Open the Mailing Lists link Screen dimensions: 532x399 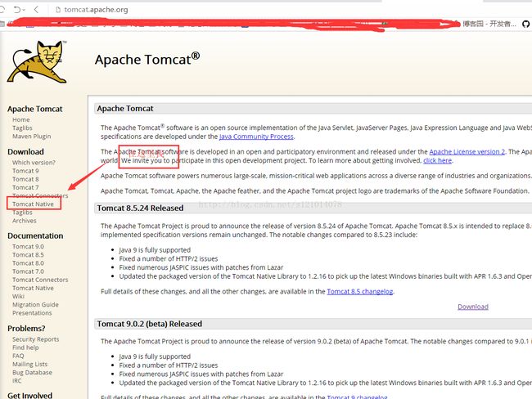[29, 364]
